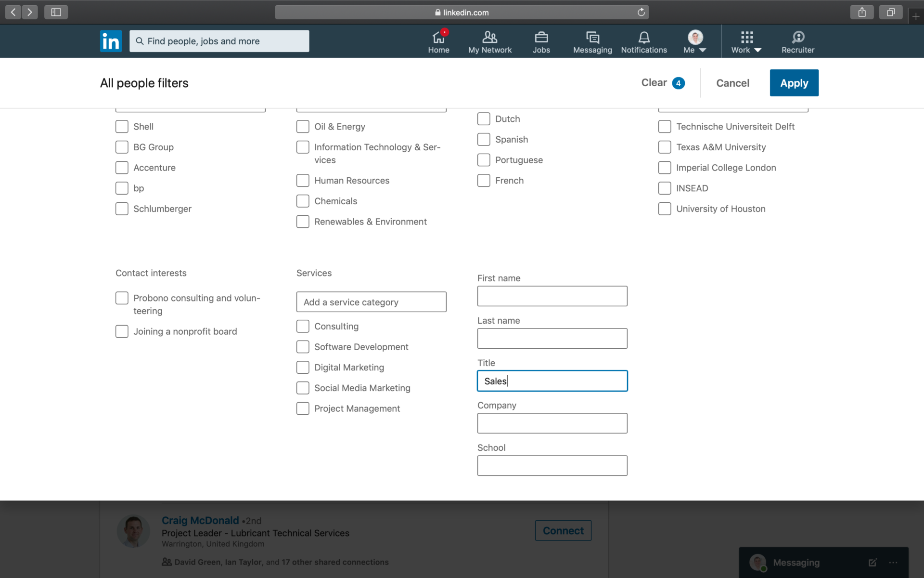Tick the Project Management checkbox
This screenshot has height=578, width=924.
coord(303,408)
